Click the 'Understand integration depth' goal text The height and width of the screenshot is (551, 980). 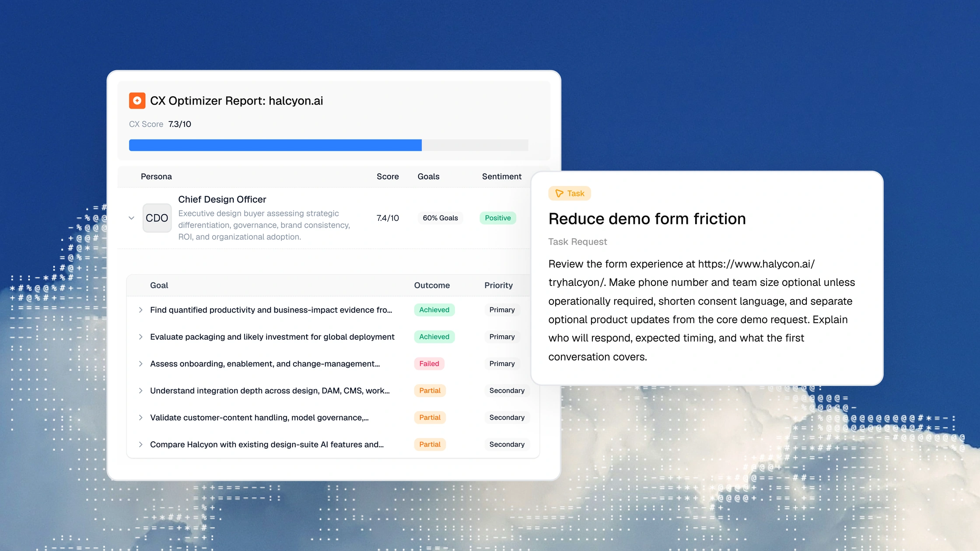click(270, 391)
